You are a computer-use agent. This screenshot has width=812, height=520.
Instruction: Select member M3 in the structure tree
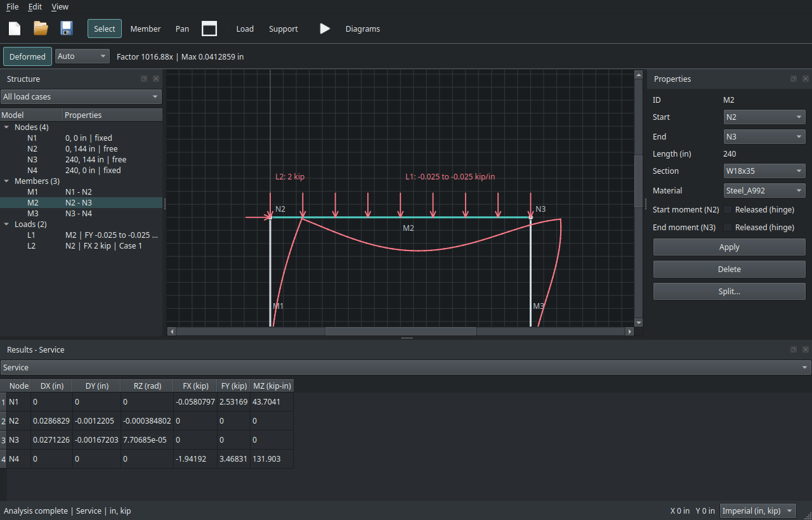point(81,213)
